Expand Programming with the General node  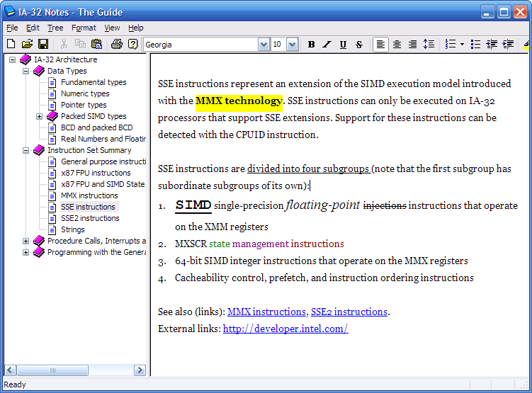[26, 253]
